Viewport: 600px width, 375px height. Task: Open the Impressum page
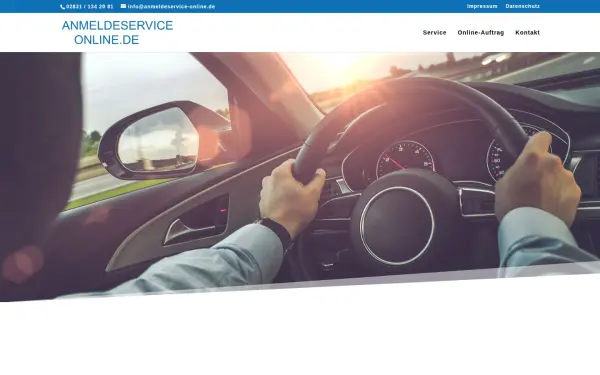click(x=482, y=6)
